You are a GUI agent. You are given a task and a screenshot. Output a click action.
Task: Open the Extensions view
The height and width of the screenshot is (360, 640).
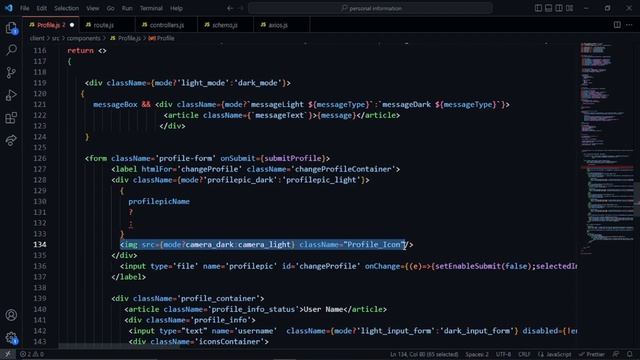tap(11, 118)
